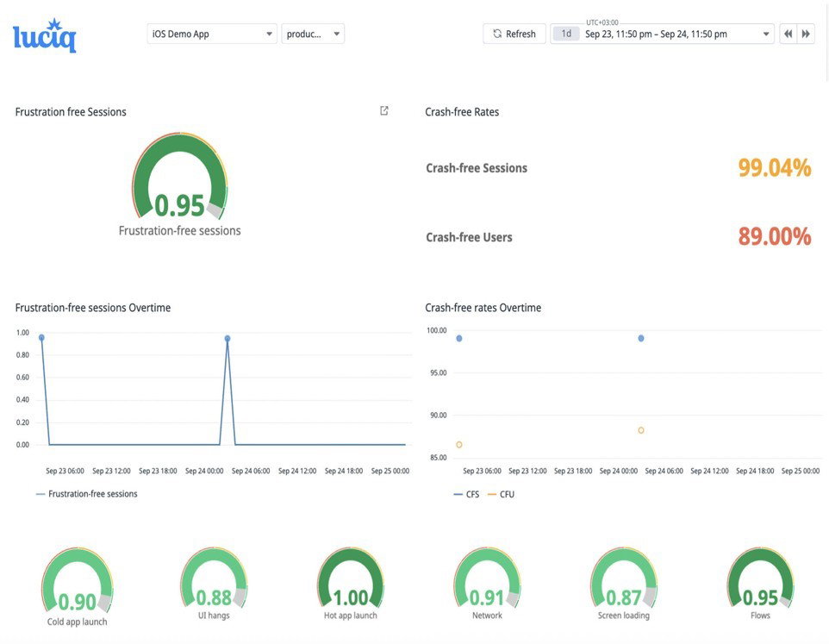Click the Crash-free rates Overtime title
829x644 pixels.
[x=483, y=308]
